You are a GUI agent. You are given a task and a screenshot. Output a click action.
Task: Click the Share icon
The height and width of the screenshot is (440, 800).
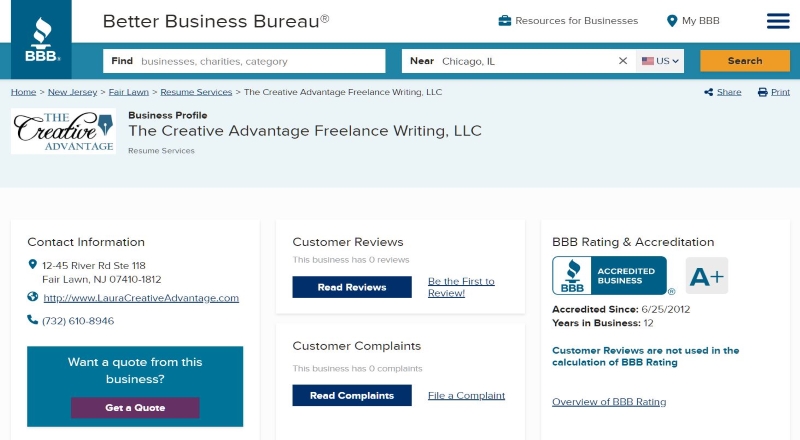(709, 92)
